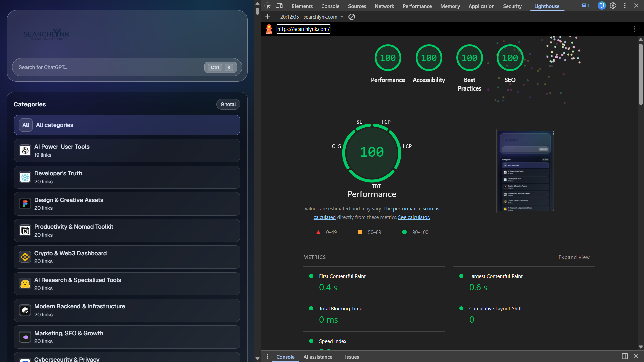Open the AI assistance drawer tab

(318, 357)
